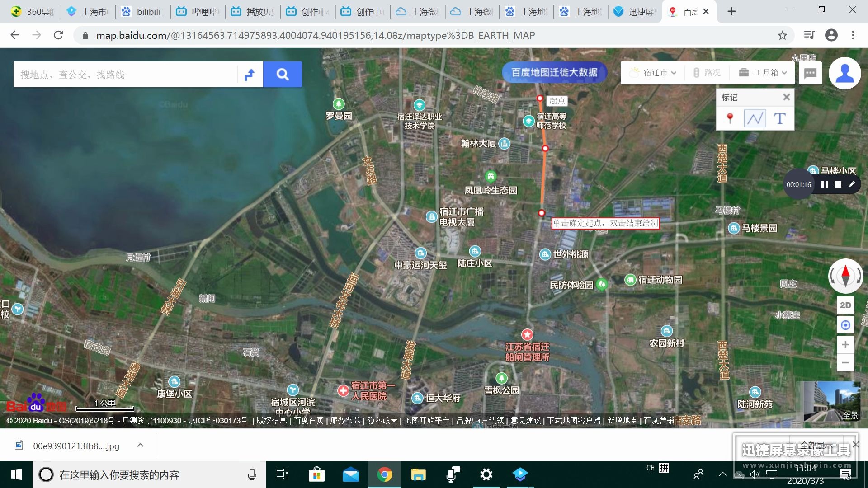Switch to the 360导航 browser tab
868x488 pixels.
[x=33, y=12]
